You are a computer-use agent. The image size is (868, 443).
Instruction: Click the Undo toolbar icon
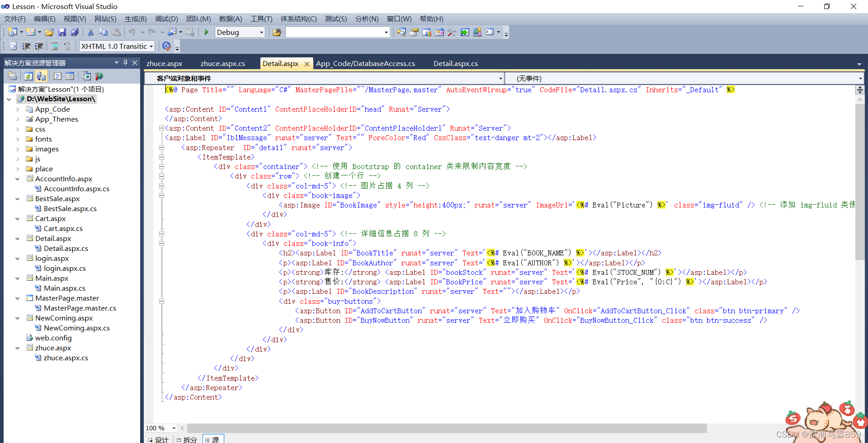(x=132, y=32)
